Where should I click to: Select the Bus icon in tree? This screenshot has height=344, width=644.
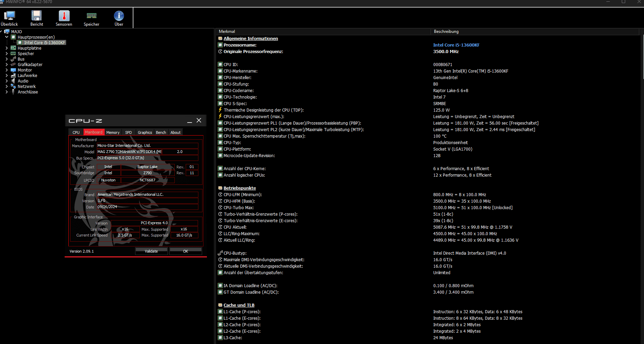tap(13, 59)
